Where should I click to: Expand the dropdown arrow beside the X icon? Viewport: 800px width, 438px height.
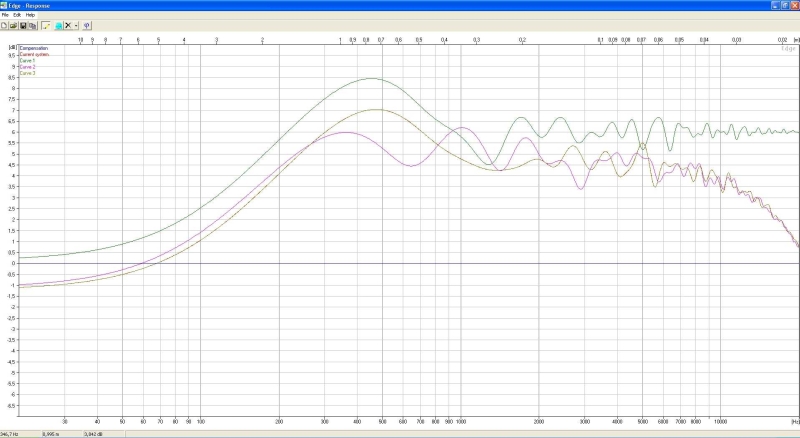(76, 25)
